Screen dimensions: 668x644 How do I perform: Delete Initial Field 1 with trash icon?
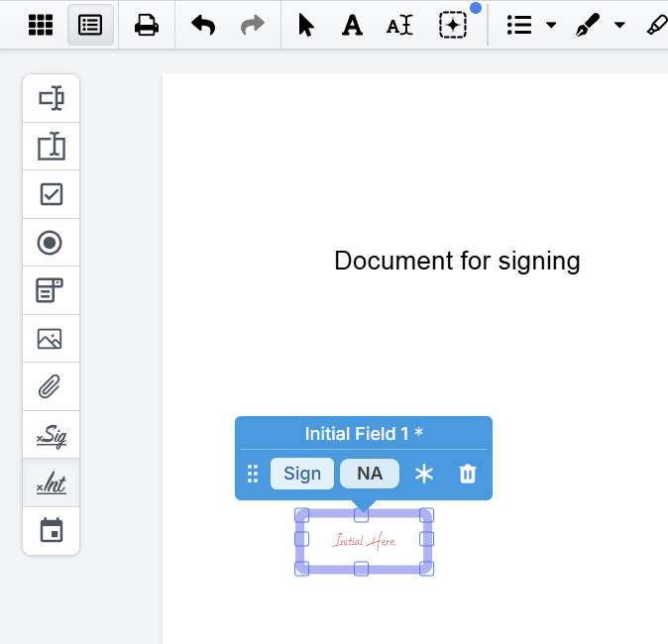[468, 474]
